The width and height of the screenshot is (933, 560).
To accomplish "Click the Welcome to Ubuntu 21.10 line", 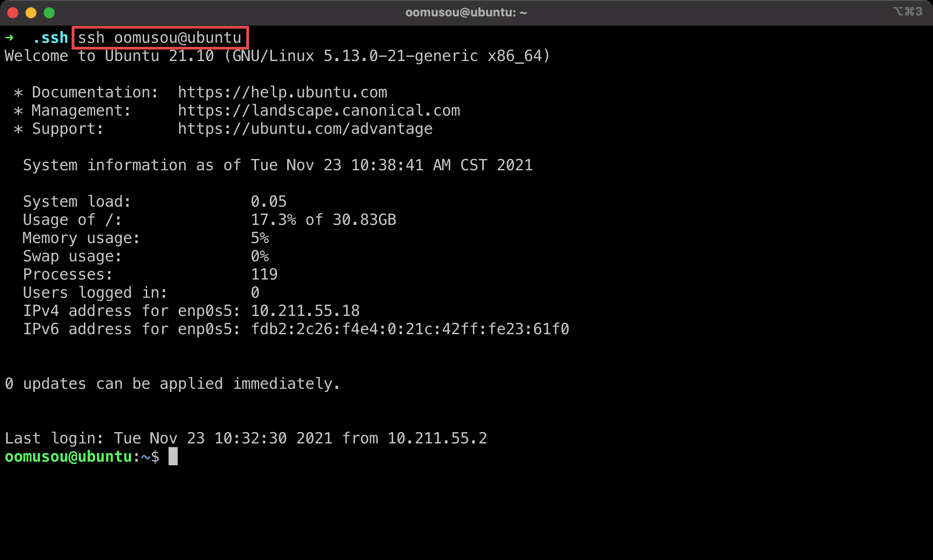I will [x=277, y=56].
